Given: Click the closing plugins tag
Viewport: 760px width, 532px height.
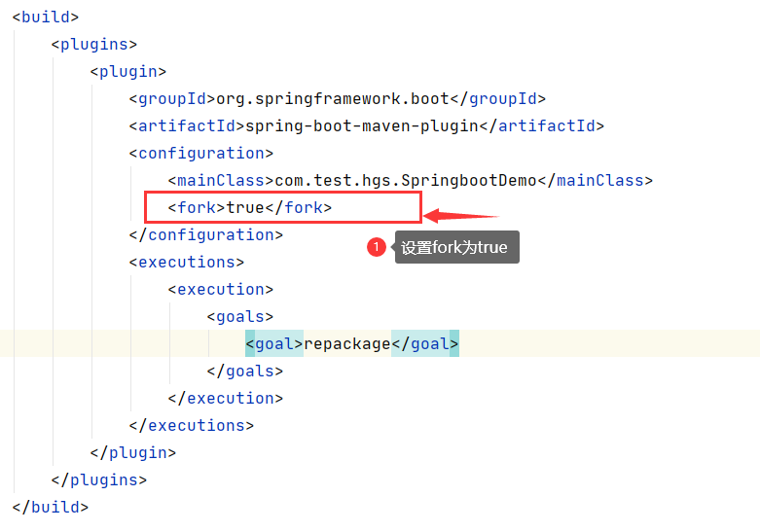Looking at the screenshot, I should click(98, 479).
